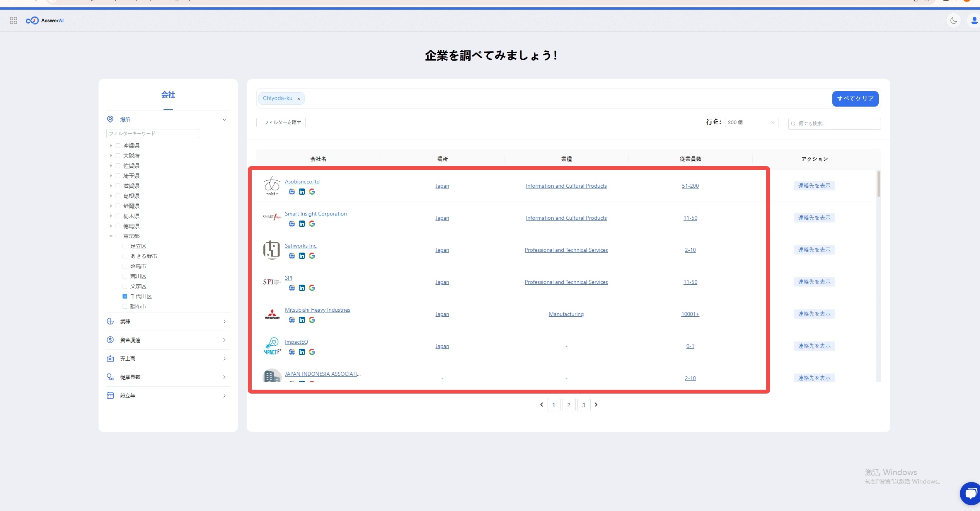Click the Mitsubishi logo thumbnail

[x=272, y=314]
